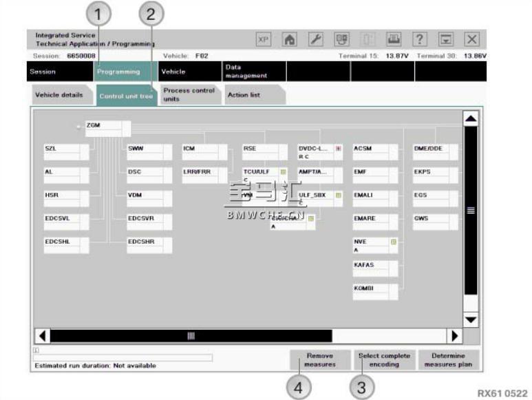Viewport: 532px width, 400px height.
Task: Click the XP icon in the top toolbar
Action: pos(264,40)
